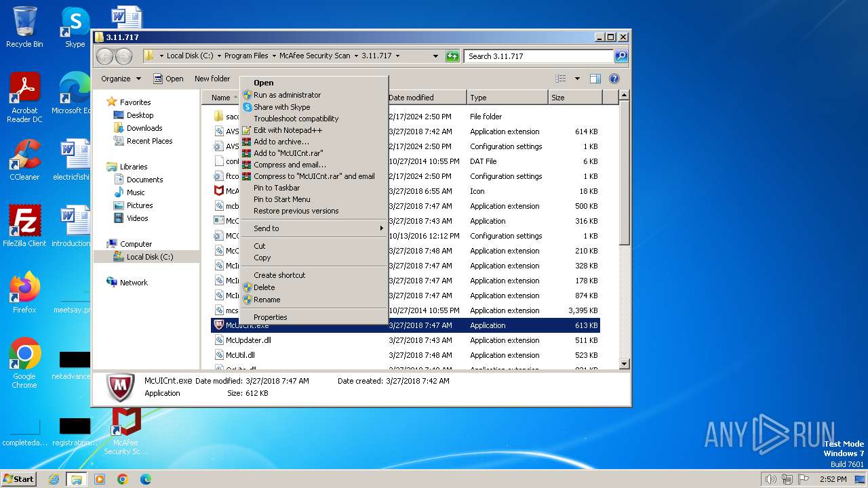868x488 pixels.
Task: Open the view options dropdown arrow
Action: tap(577, 79)
